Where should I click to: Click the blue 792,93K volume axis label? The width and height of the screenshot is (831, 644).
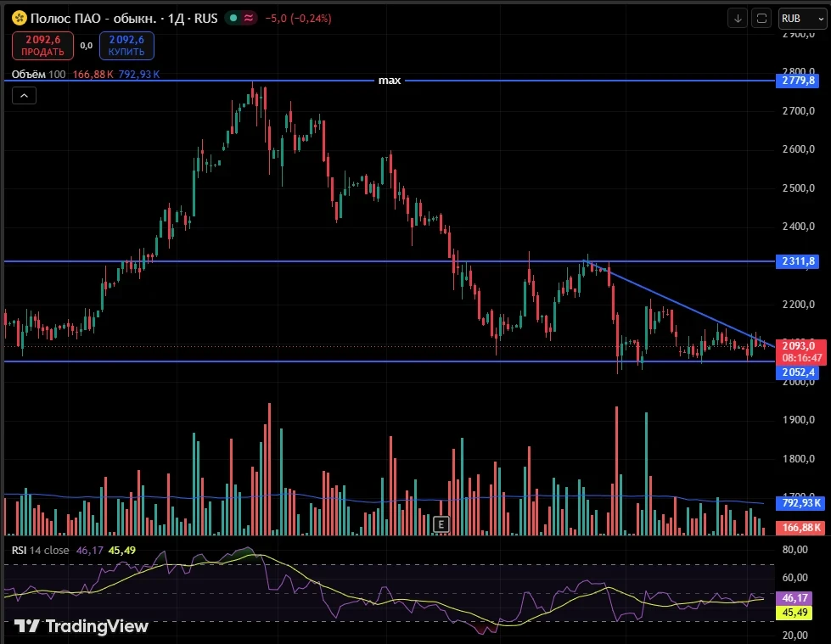coord(800,502)
